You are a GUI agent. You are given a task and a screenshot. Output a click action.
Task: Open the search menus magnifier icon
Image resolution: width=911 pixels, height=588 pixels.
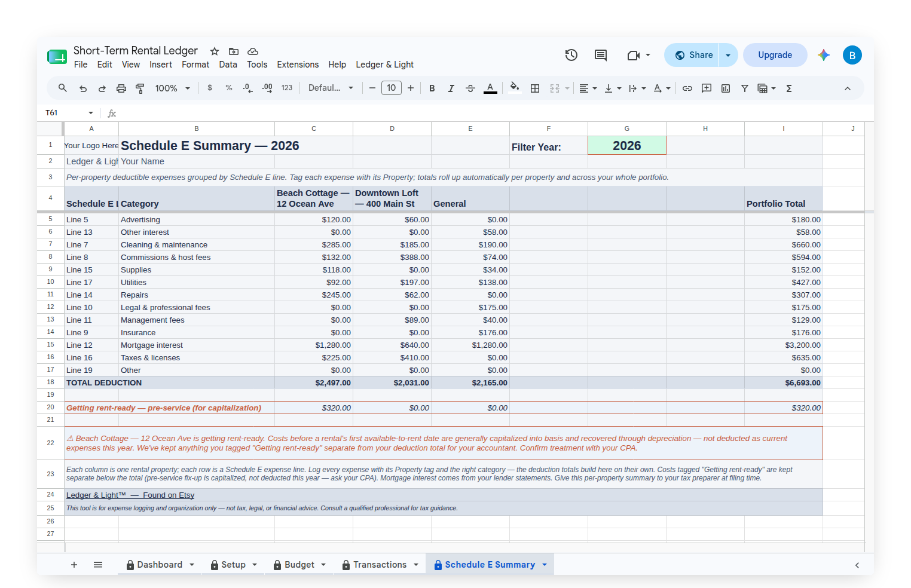coord(63,88)
